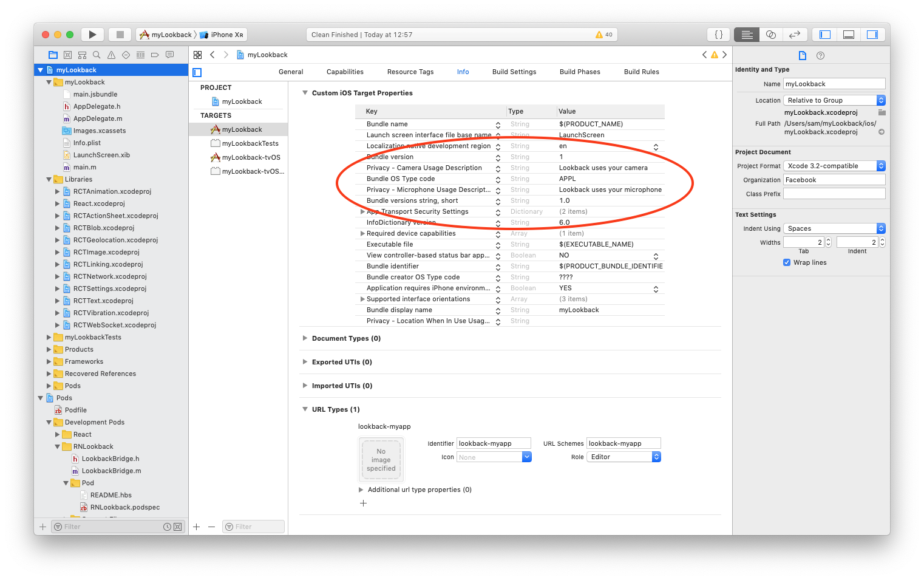
Task: Hide the right Inspectors panel
Action: [872, 35]
